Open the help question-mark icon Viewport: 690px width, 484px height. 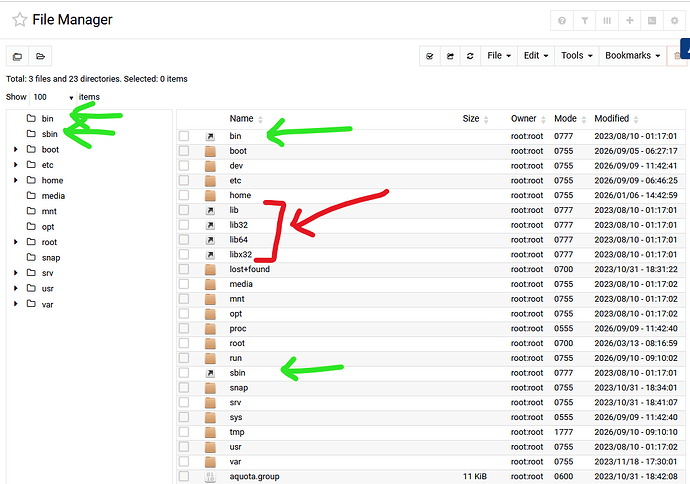click(x=562, y=21)
